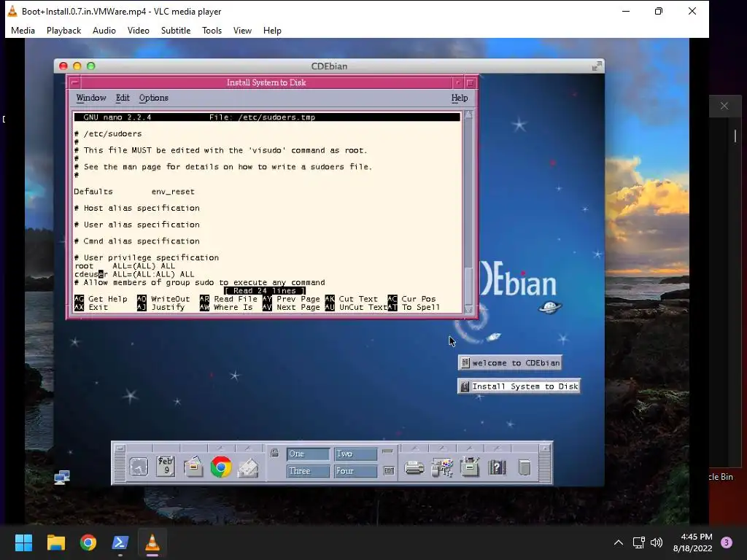
Task: Click the lock screen padlock icon
Action: pos(274,453)
